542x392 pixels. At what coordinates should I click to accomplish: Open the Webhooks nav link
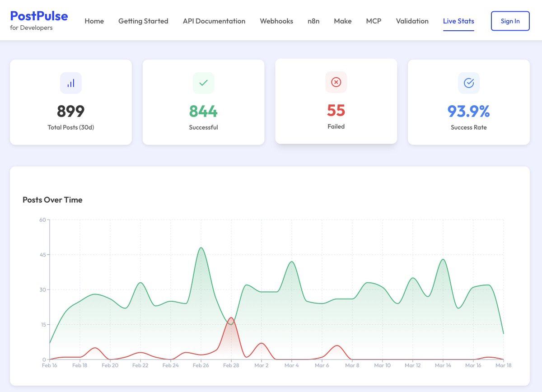coord(276,21)
